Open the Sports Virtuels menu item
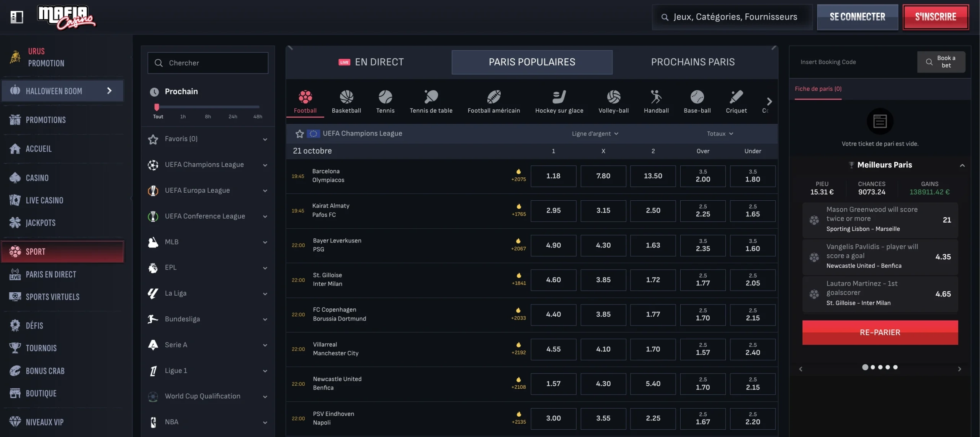Screen dimensions: 980x437 (x=62, y=297)
